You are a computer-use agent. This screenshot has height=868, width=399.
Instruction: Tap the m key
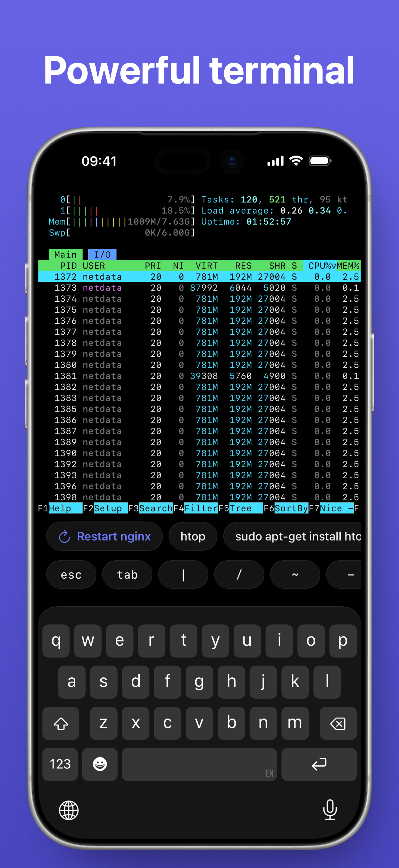[x=295, y=723]
